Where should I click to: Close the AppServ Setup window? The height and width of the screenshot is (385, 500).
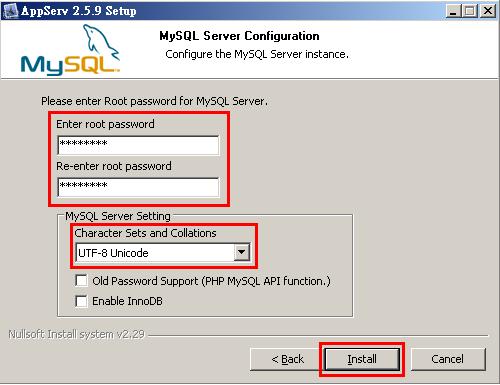[x=488, y=11]
